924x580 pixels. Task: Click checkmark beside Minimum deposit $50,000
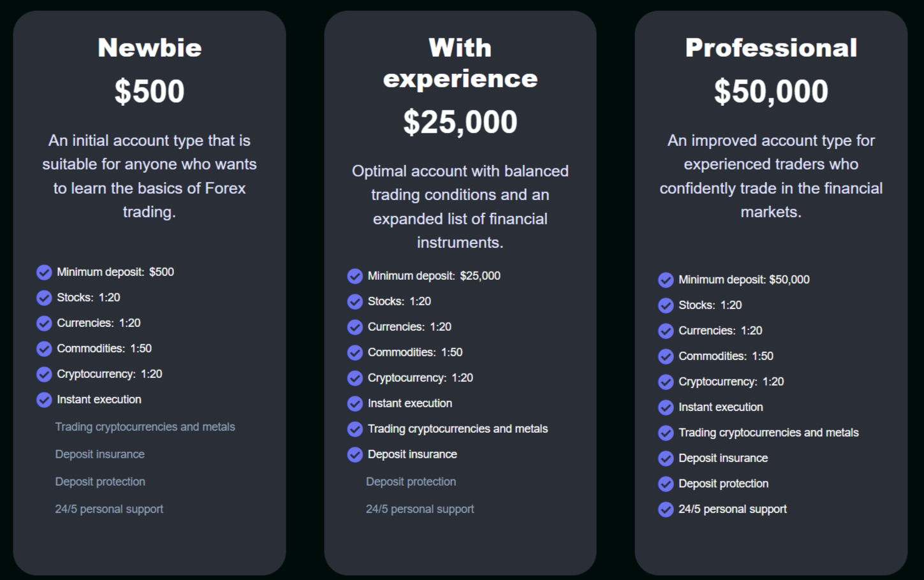666,280
